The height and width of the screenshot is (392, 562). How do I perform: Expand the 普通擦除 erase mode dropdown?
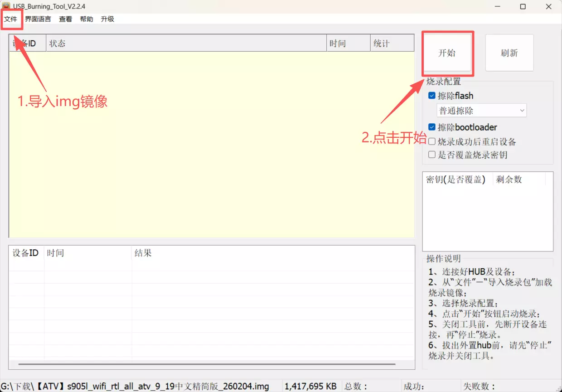pyautogui.click(x=482, y=111)
